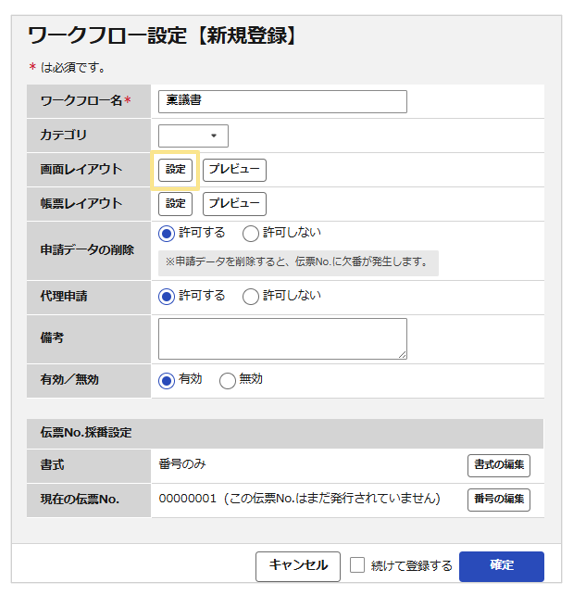Enable the 続けて登録する checkbox
Image resolution: width=570 pixels, height=598 pixels.
tap(357, 565)
